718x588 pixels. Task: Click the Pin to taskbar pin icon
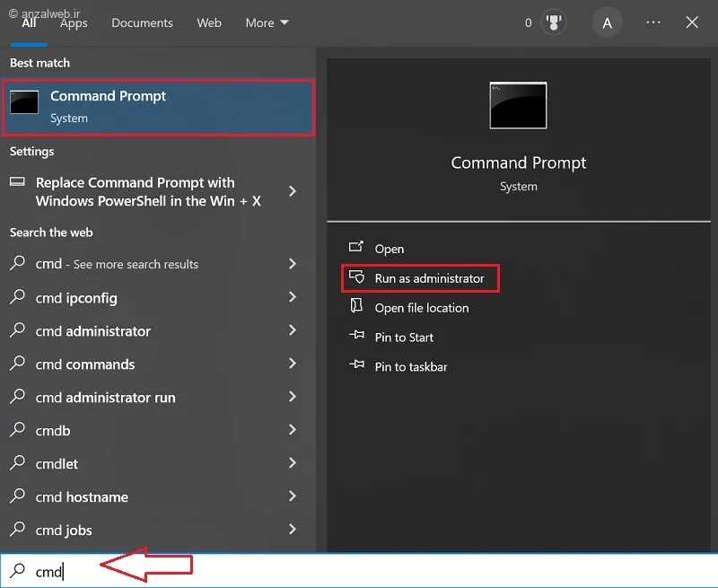click(x=356, y=366)
